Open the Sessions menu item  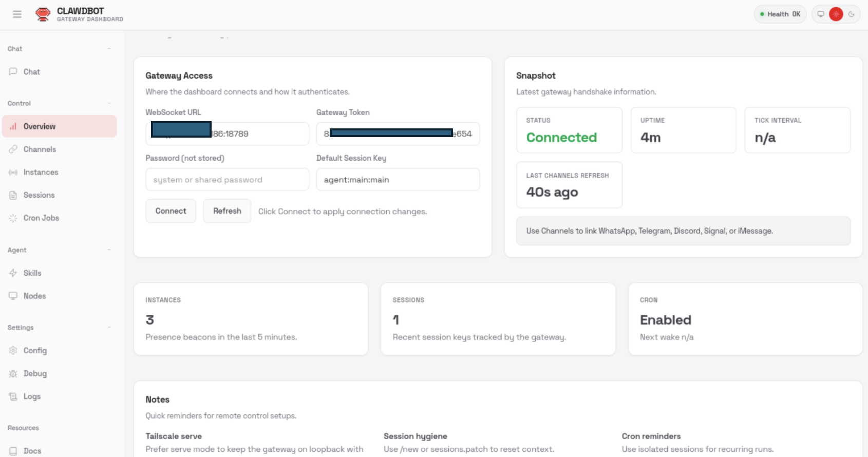39,195
